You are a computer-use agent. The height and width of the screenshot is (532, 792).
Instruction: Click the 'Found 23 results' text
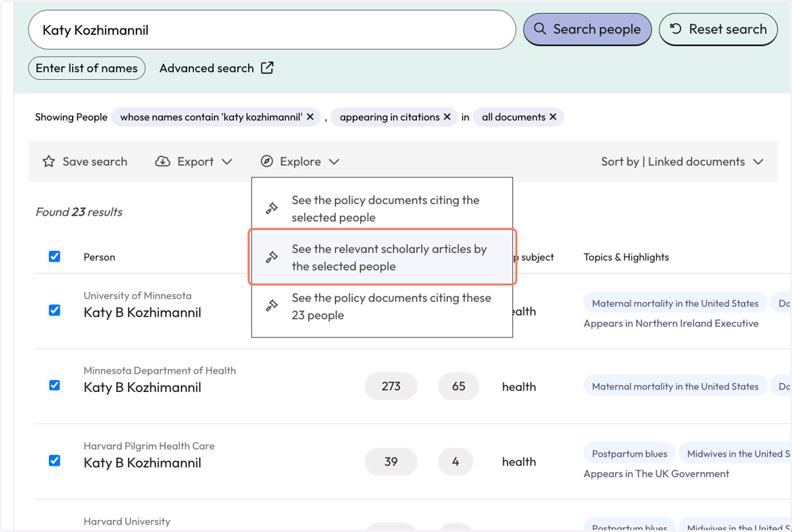[x=79, y=212]
